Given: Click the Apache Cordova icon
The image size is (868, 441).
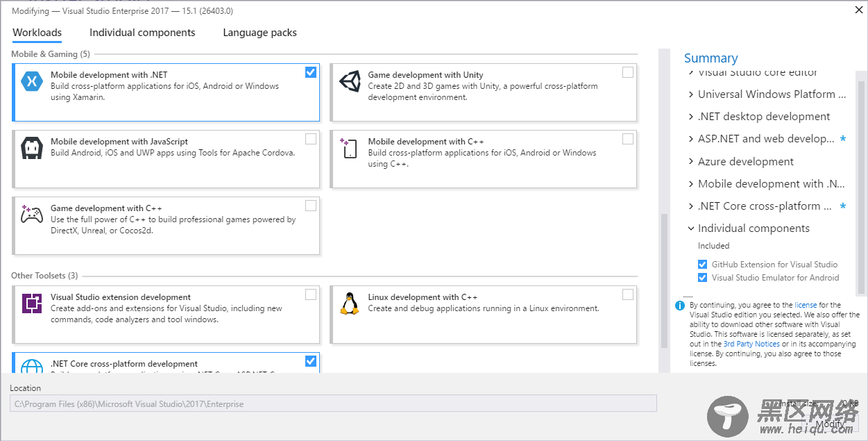Looking at the screenshot, I should 32,148.
